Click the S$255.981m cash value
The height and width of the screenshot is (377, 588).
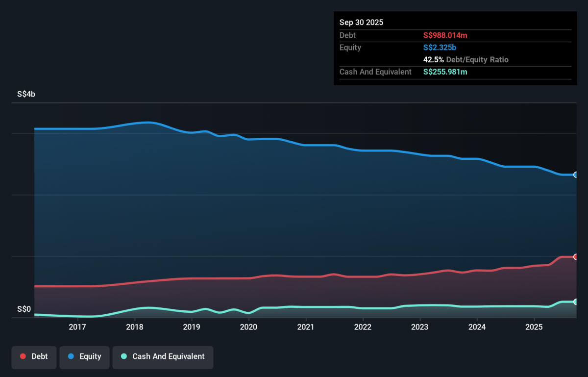(445, 72)
